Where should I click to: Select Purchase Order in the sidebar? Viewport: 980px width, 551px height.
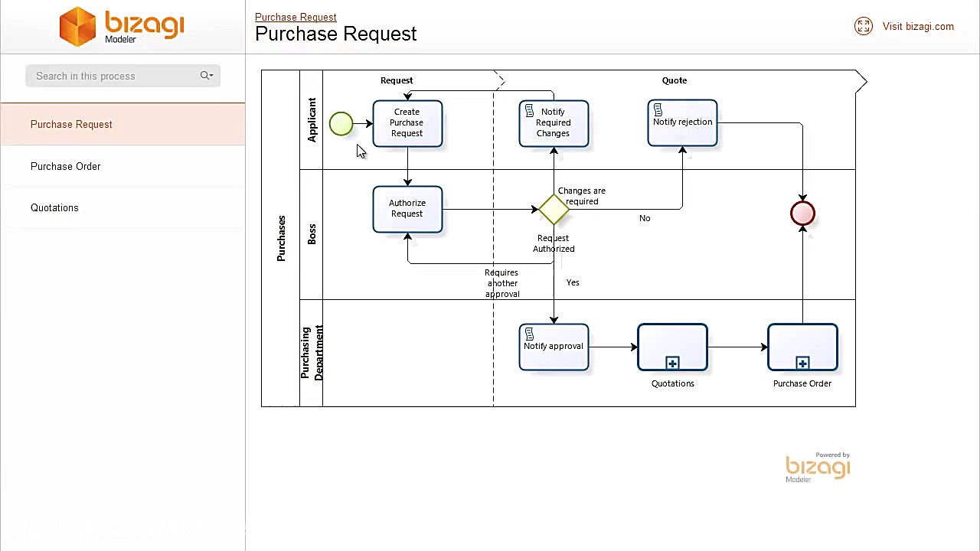pos(65,166)
